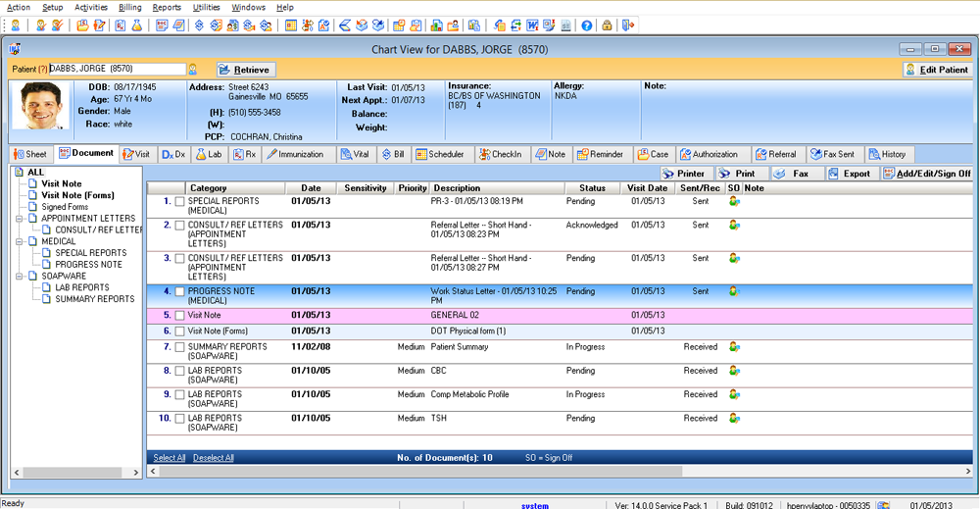Check the box for row 1 Special Reports

(179, 201)
